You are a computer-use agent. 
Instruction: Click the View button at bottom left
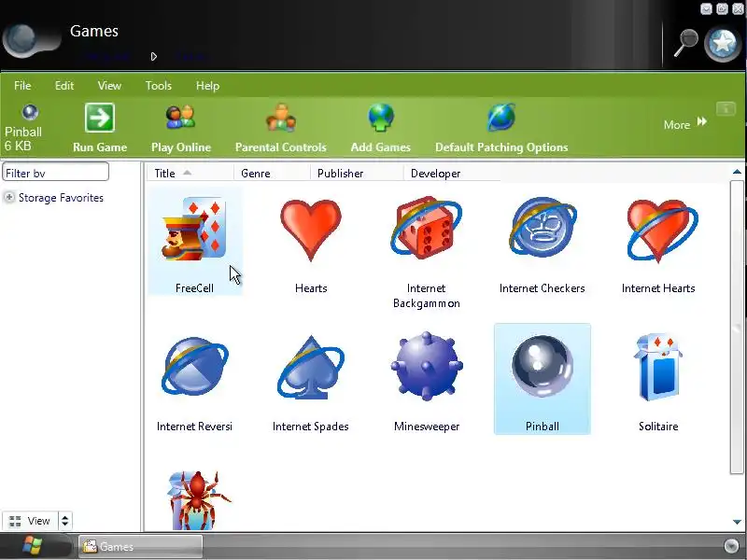coord(30,521)
